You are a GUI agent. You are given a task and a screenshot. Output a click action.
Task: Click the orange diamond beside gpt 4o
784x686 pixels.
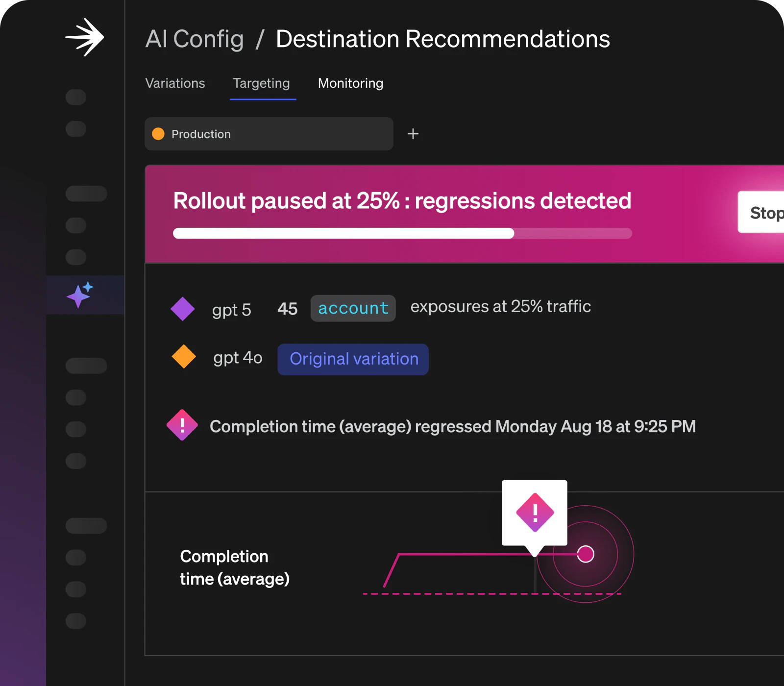[184, 357]
